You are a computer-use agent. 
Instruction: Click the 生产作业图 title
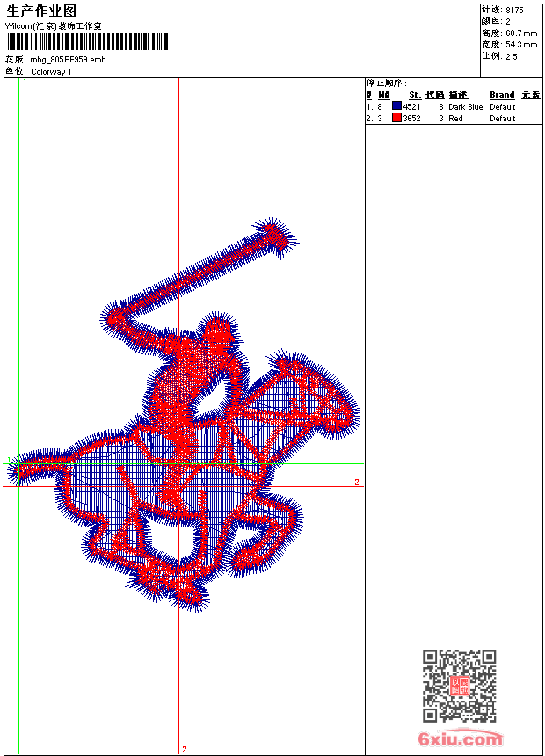pyautogui.click(x=41, y=11)
